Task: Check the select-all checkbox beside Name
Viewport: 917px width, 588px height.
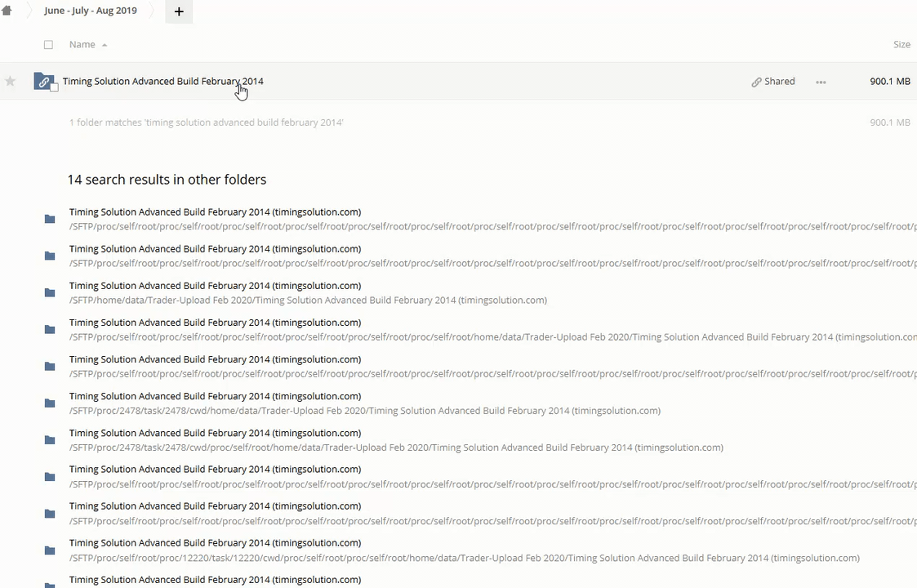Action: [x=48, y=45]
